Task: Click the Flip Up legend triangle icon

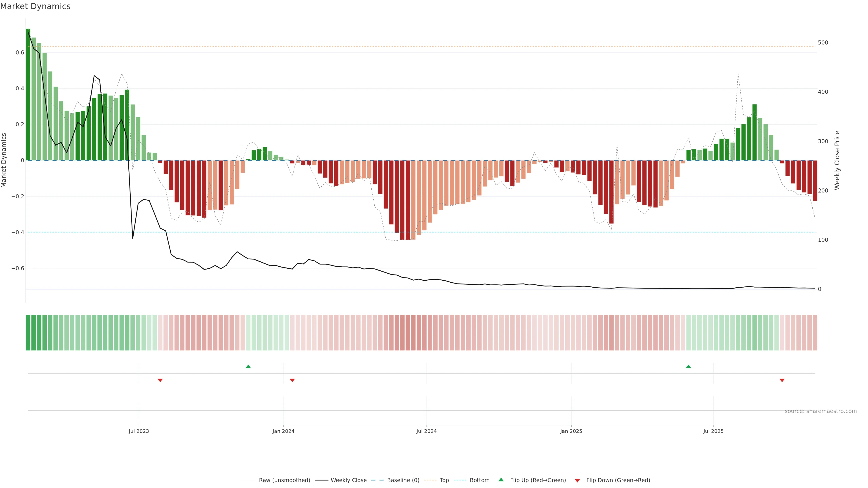Action: tap(501, 480)
